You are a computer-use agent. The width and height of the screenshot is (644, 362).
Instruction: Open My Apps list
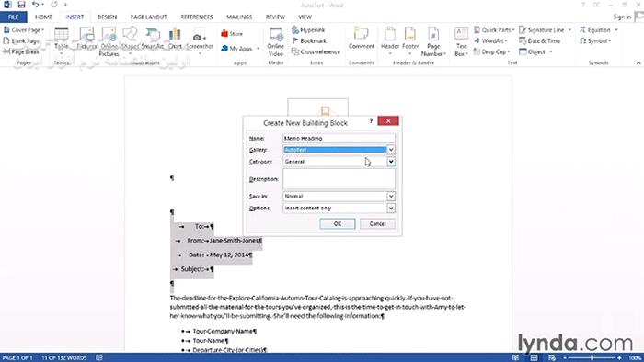pyautogui.click(x=240, y=49)
